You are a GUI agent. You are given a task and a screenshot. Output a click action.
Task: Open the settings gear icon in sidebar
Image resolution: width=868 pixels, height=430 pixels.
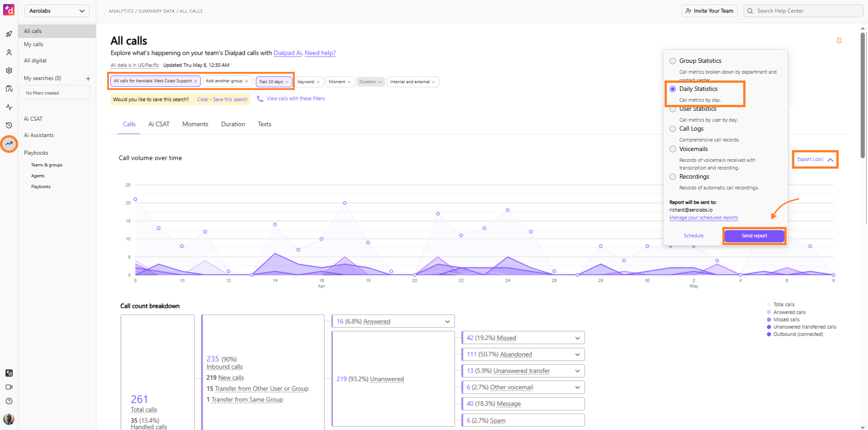[9, 71]
